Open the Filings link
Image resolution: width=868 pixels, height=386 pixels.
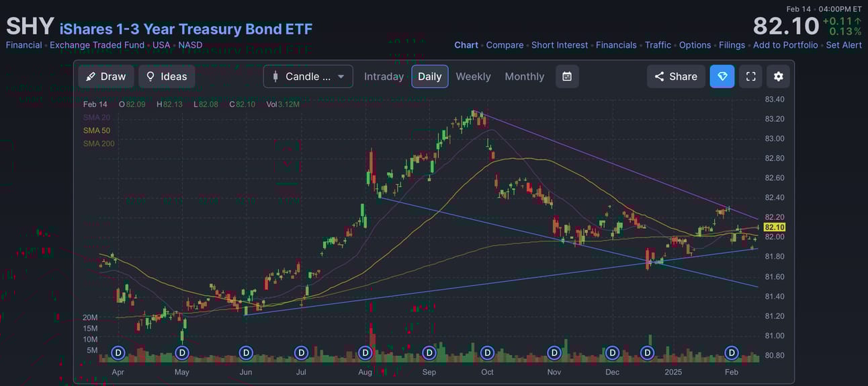pyautogui.click(x=732, y=45)
